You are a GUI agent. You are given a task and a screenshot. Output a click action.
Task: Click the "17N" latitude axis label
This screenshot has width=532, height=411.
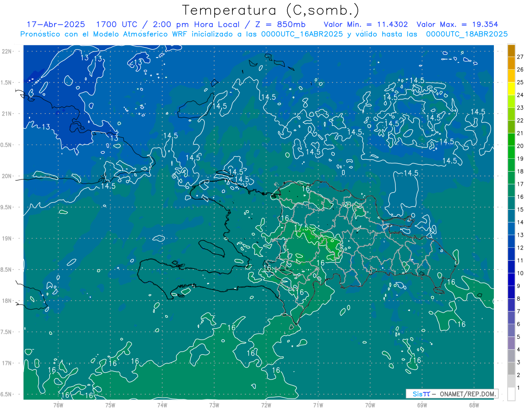(7, 363)
